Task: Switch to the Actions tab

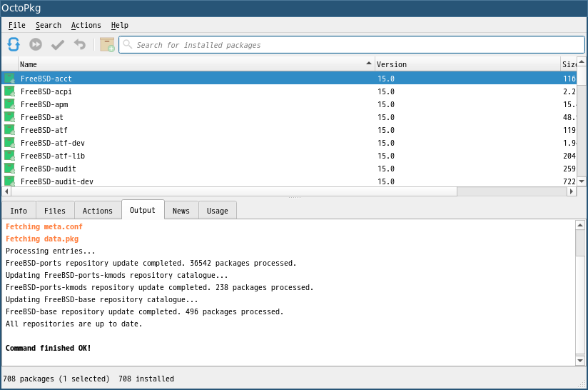Action: (98, 211)
